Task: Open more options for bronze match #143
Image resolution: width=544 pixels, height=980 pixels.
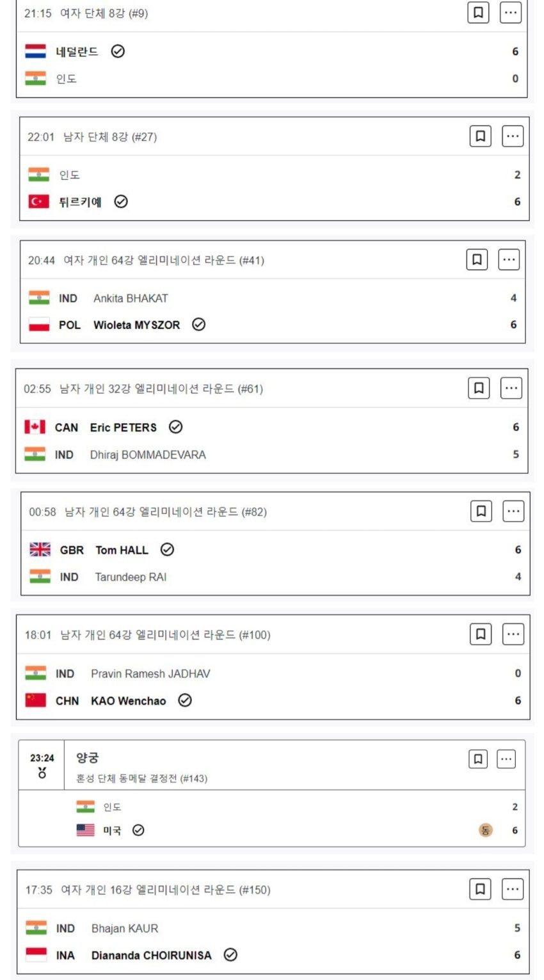Action: pos(506,759)
